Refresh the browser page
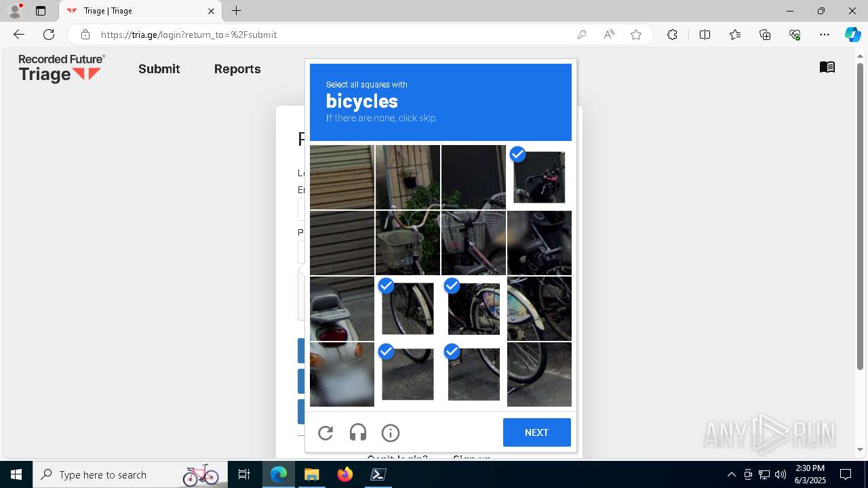 pos(49,35)
